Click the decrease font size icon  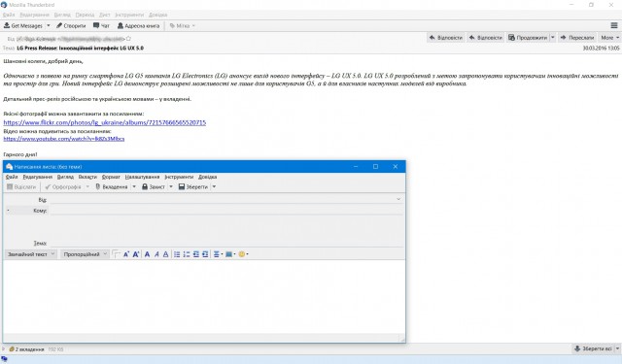[x=126, y=254]
